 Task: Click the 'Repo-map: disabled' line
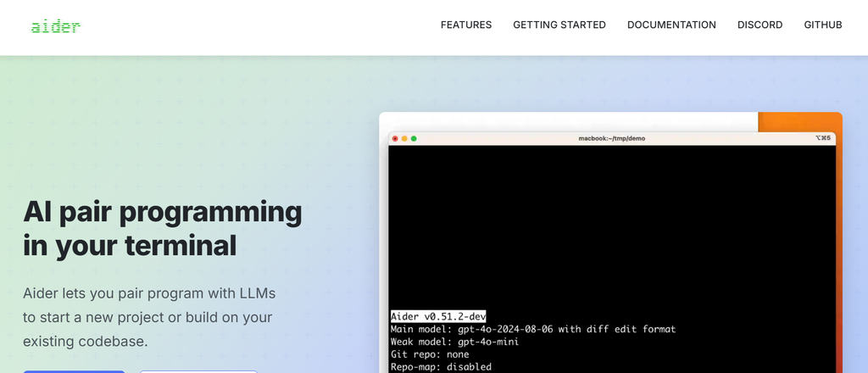441,367
